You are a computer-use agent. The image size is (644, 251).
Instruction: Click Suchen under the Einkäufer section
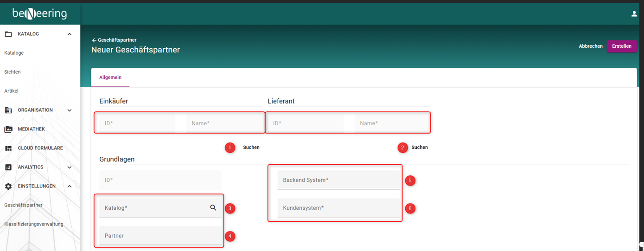(251, 148)
